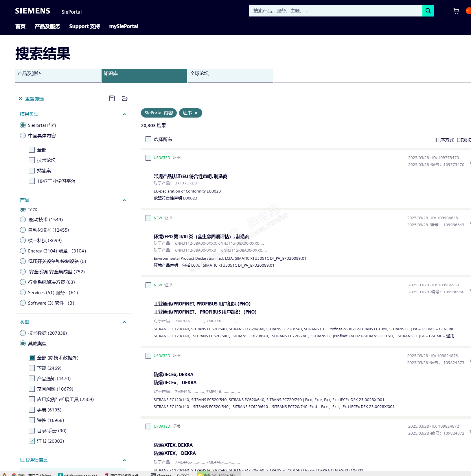
Task: Click the magnifier search button
Action: pyautogui.click(x=428, y=11)
